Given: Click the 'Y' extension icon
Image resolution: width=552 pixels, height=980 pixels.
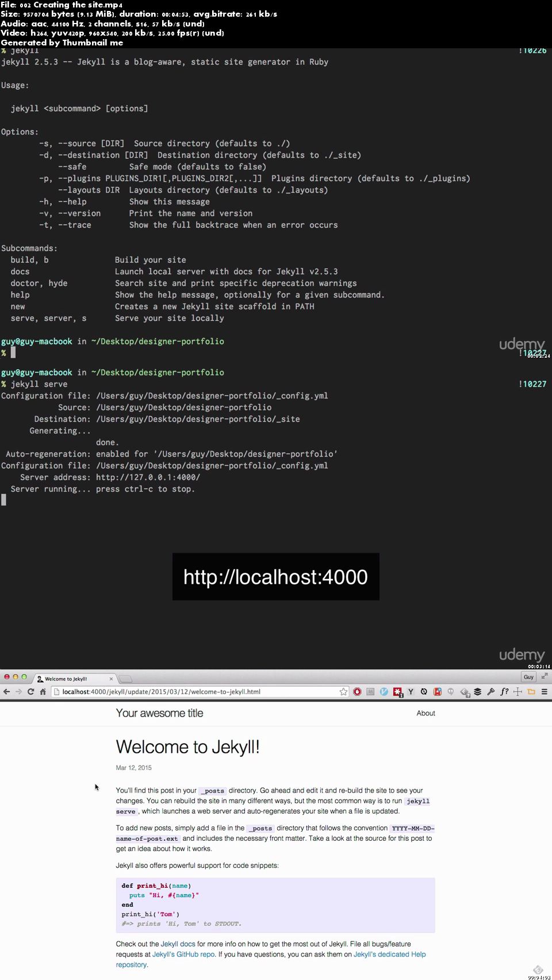Looking at the screenshot, I should 411,692.
